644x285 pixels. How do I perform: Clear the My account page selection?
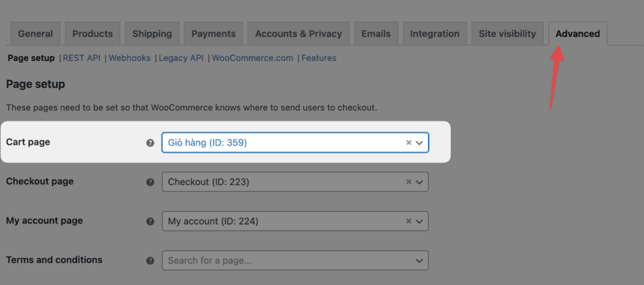click(x=409, y=221)
